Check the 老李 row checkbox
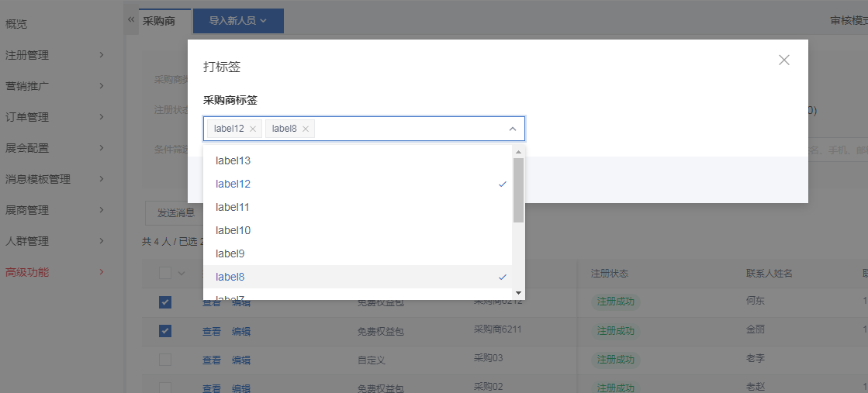This screenshot has height=393, width=868. click(165, 360)
